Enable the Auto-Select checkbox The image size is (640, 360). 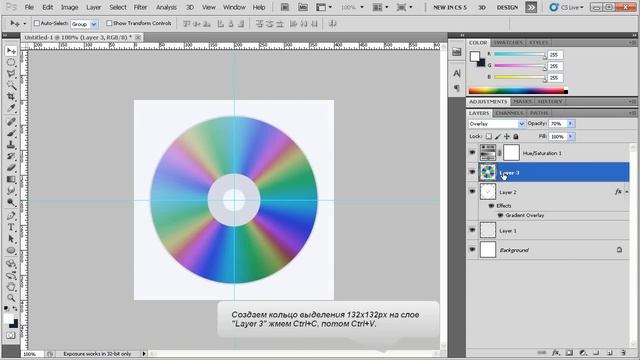(36, 23)
